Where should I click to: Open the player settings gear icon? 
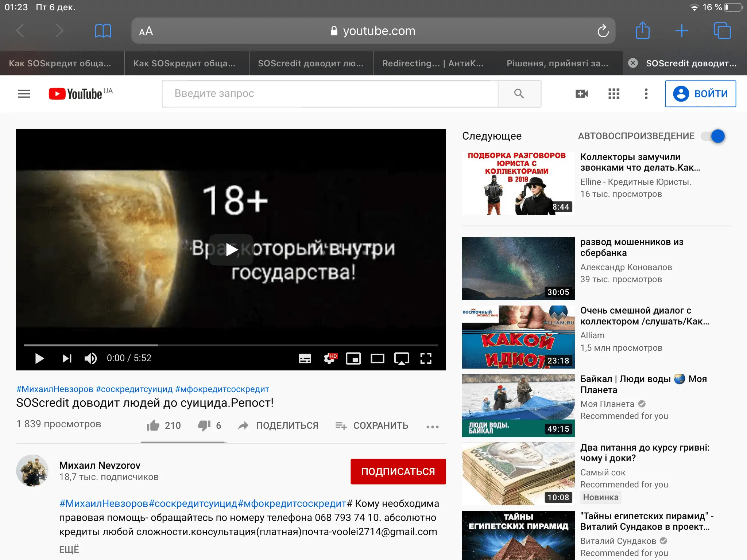329,358
